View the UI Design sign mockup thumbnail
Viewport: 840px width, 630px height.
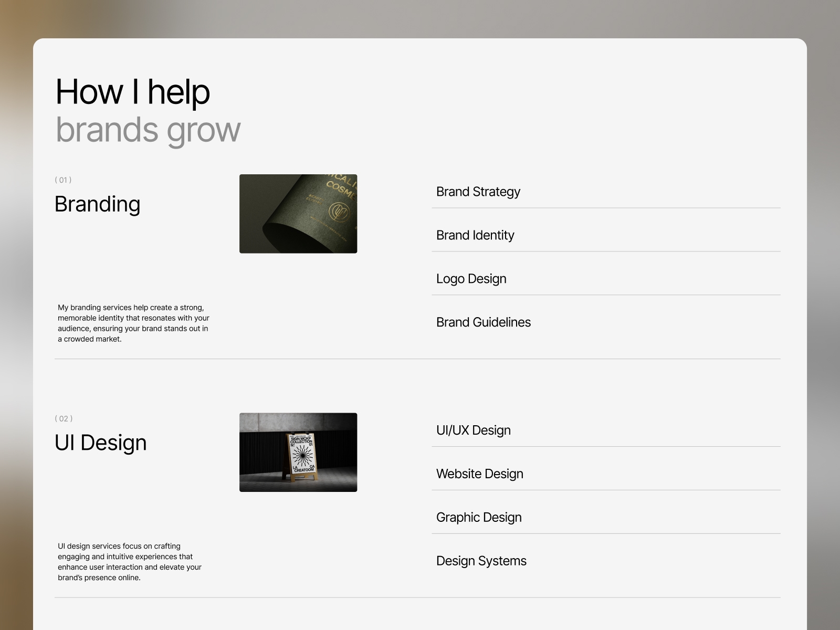tap(298, 453)
